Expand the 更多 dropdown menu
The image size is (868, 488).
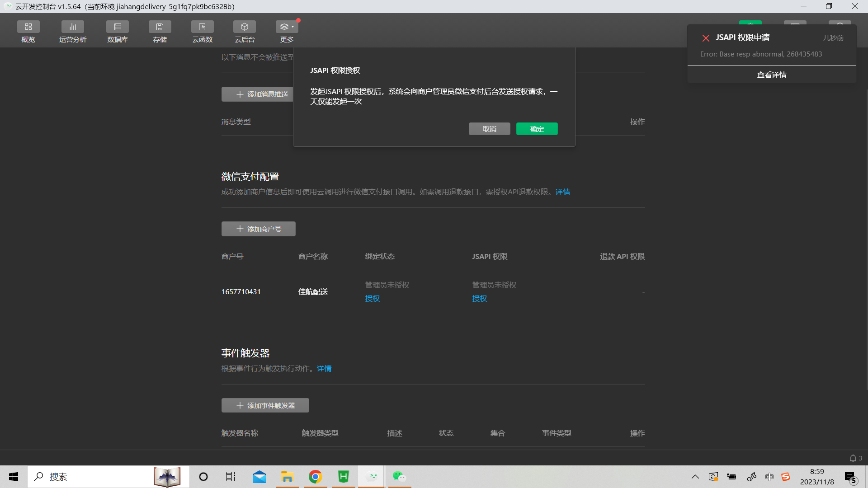pyautogui.click(x=287, y=27)
